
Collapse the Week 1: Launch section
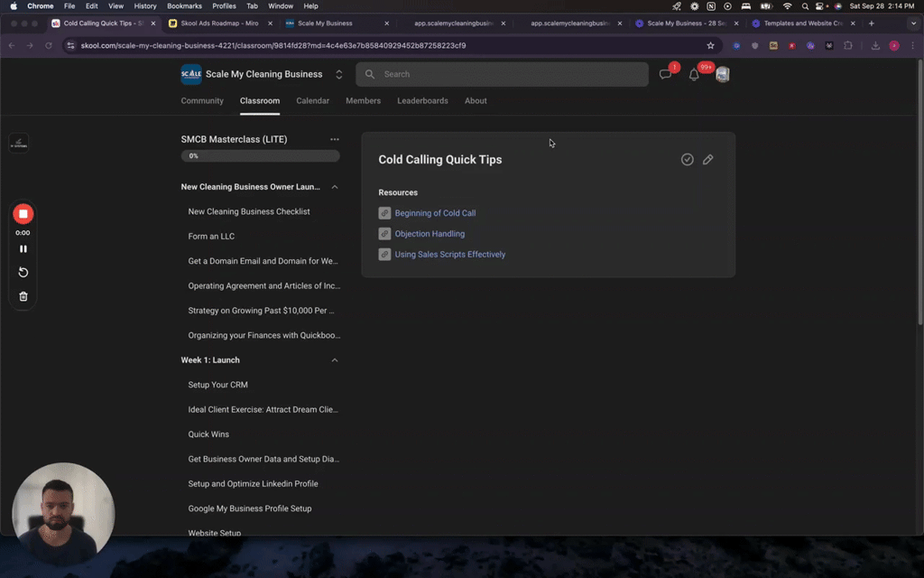click(x=335, y=359)
